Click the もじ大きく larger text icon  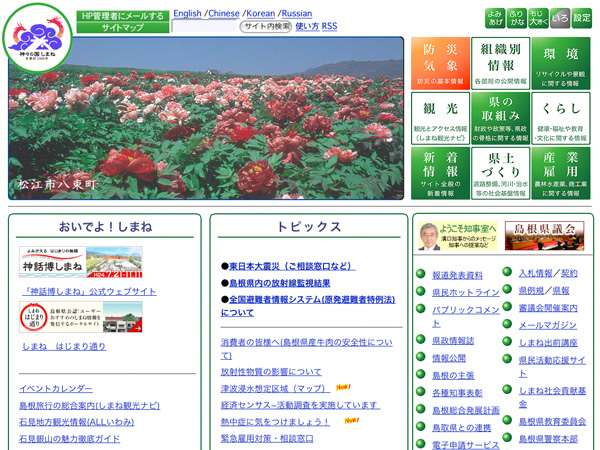[x=538, y=17]
